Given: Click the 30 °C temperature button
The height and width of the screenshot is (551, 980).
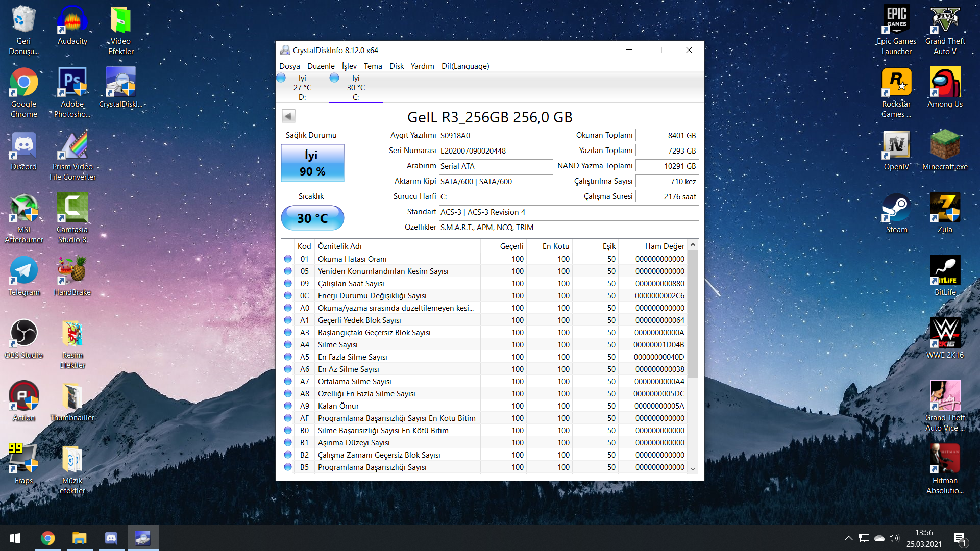Looking at the screenshot, I should pos(312,218).
